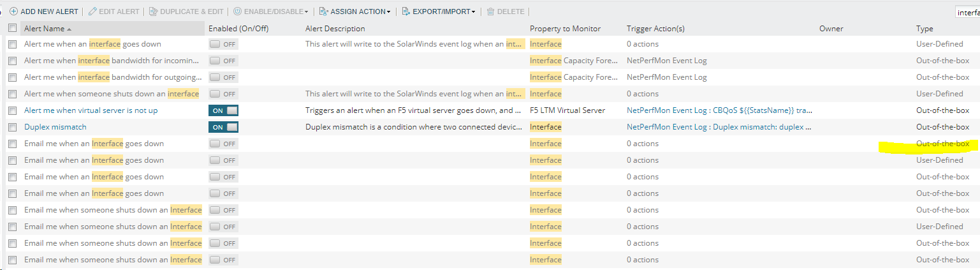Click the Add New Alert plus icon

pos(13,11)
